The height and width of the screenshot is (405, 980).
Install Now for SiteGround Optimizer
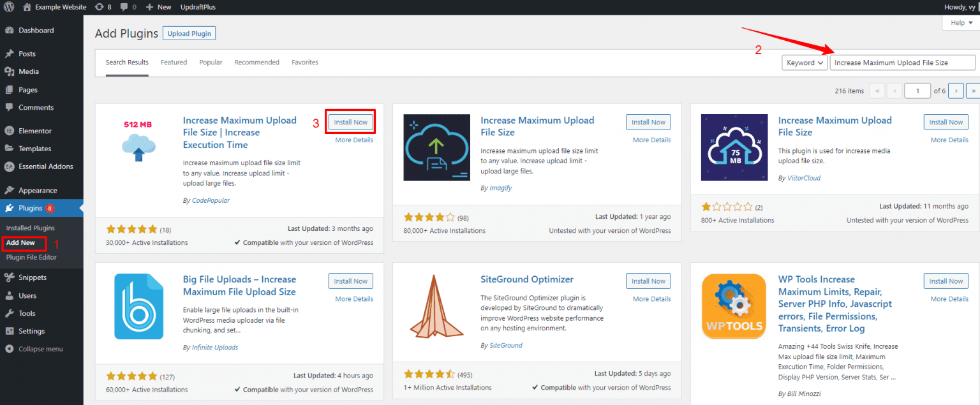(x=649, y=281)
